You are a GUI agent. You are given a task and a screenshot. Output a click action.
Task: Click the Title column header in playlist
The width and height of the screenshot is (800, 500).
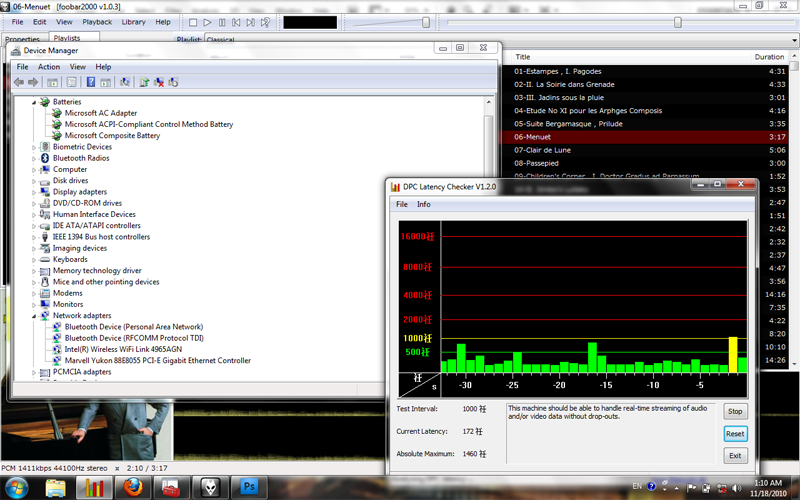(523, 57)
